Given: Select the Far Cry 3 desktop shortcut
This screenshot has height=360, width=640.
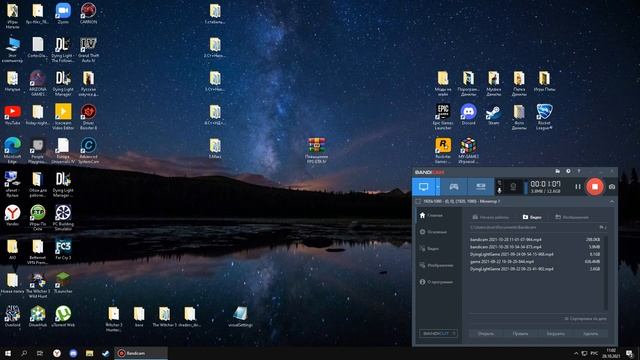Looking at the screenshot, I should pos(63,250).
